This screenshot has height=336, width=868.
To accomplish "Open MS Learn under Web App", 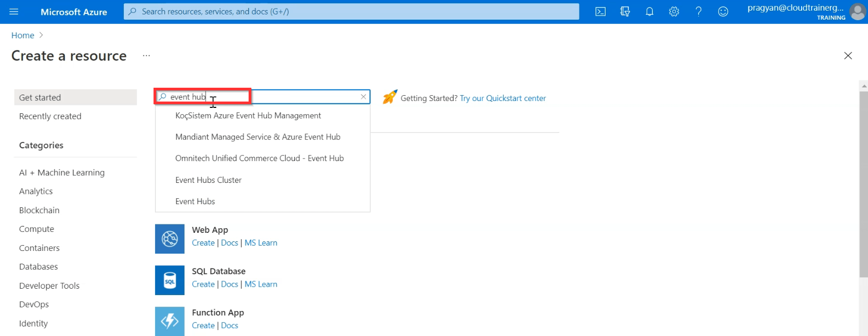I will [x=261, y=242].
